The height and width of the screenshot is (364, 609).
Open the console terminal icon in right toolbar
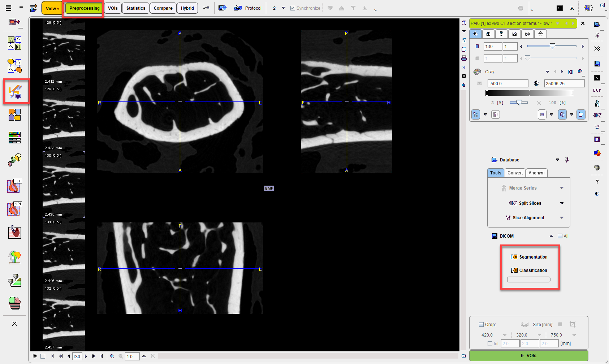pyautogui.click(x=597, y=78)
